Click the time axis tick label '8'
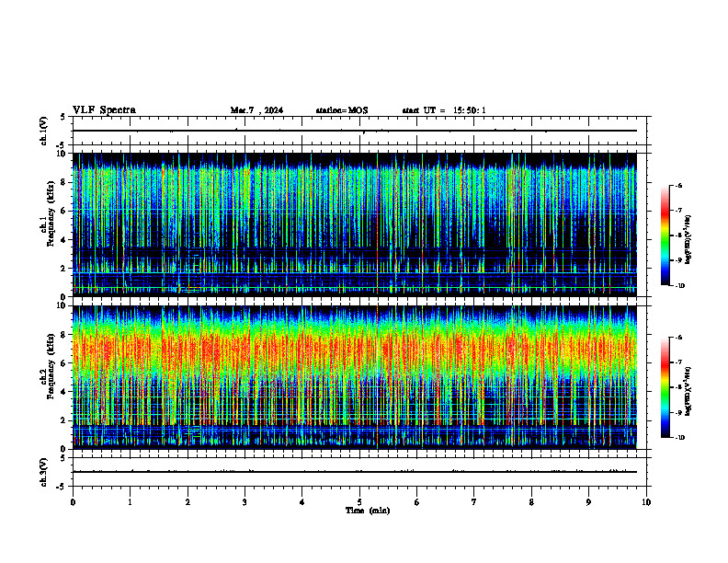The image size is (728, 563). click(x=531, y=502)
